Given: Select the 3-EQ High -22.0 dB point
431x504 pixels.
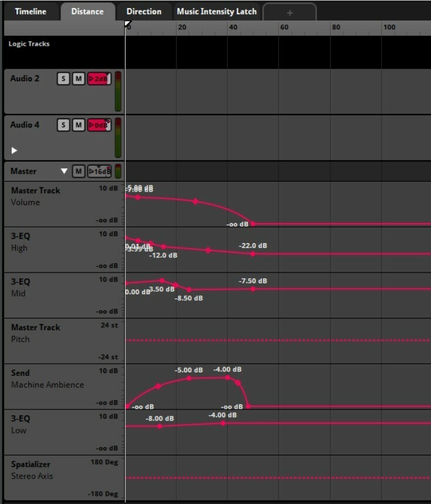Looking at the screenshot, I should pos(253,254).
